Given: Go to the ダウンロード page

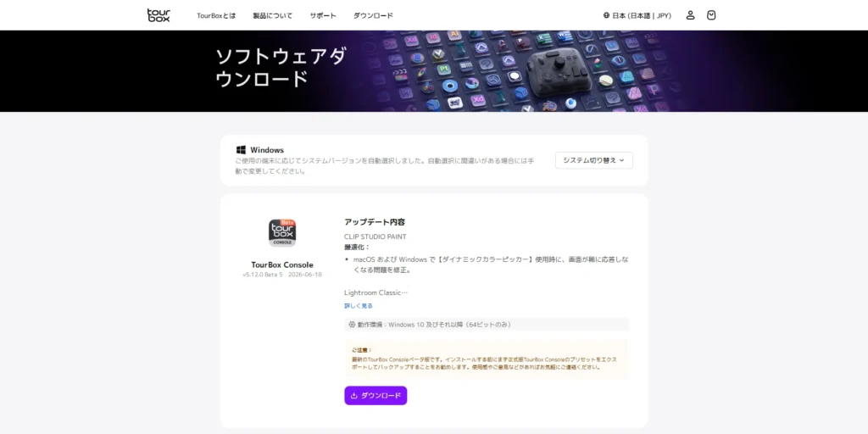Looking at the screenshot, I should click(373, 15).
